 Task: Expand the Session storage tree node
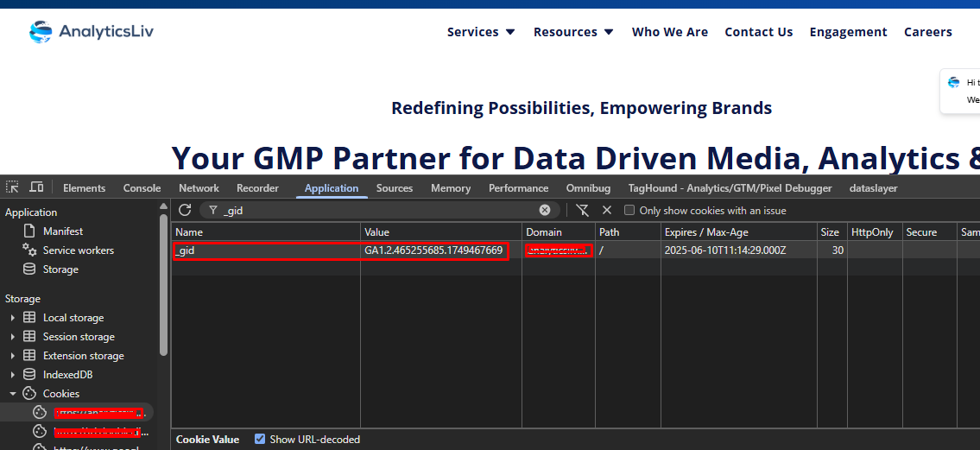click(x=12, y=336)
